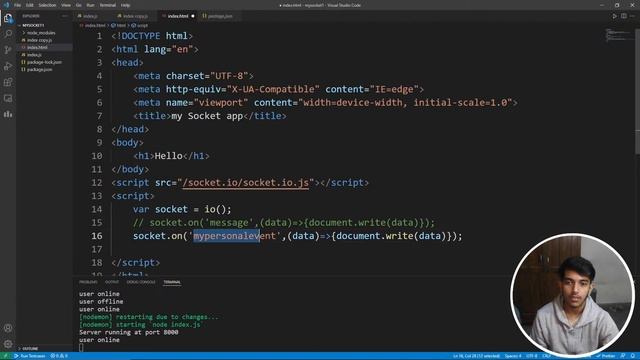Open the Run menu
The image size is (640, 360).
pos(90,5)
